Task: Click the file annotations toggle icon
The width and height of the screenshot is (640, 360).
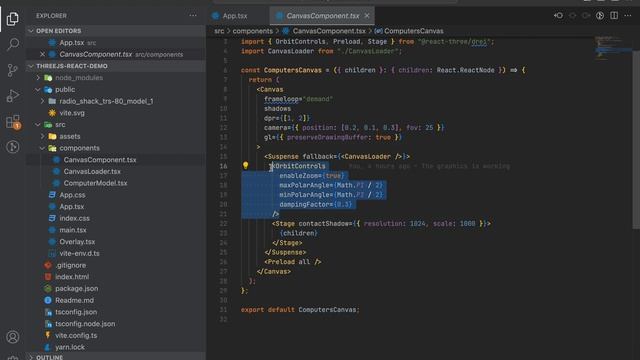Action: point(600,16)
